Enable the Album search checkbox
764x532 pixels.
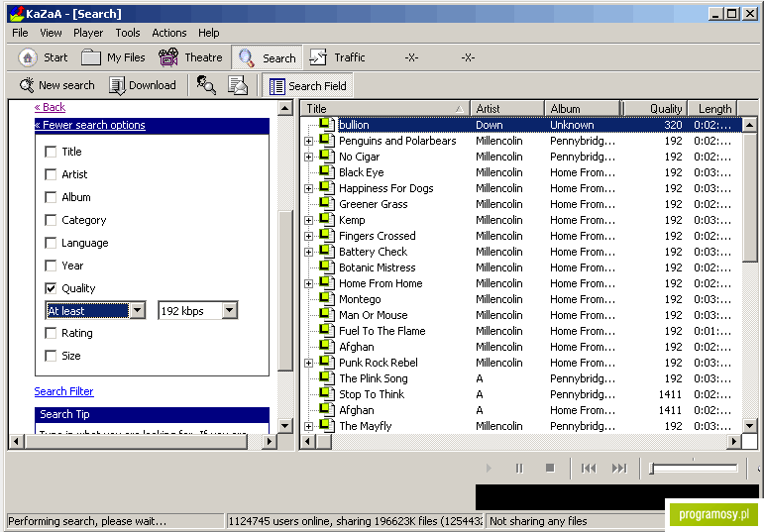tap(51, 197)
